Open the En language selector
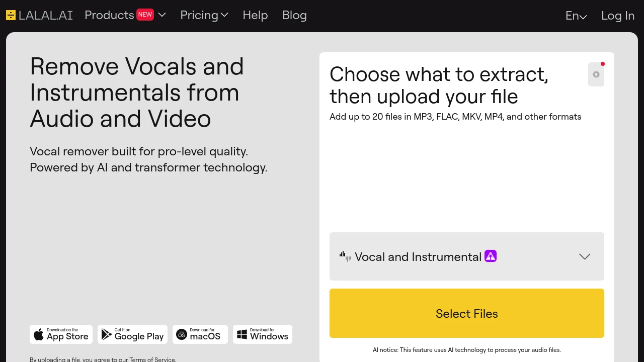 [x=576, y=16]
